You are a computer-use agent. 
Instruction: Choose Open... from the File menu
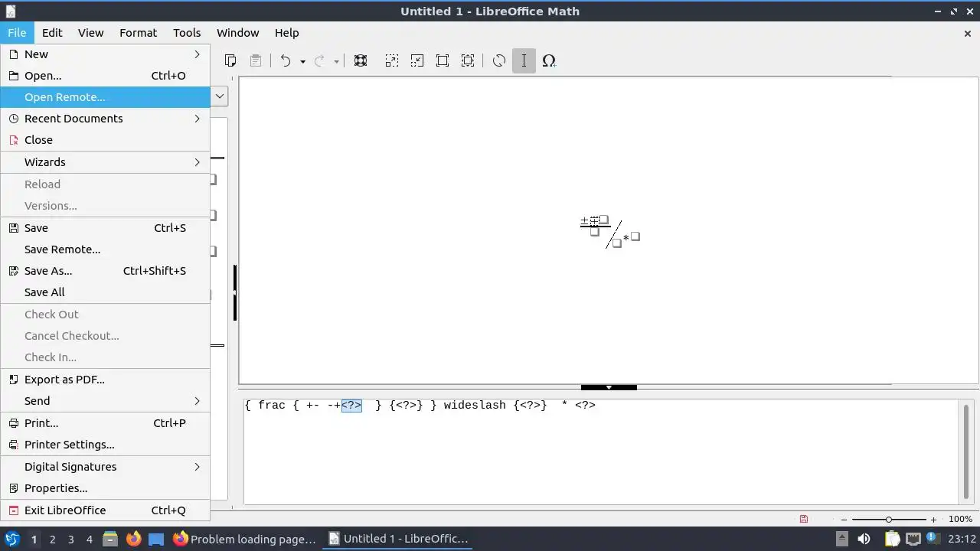pyautogui.click(x=105, y=76)
